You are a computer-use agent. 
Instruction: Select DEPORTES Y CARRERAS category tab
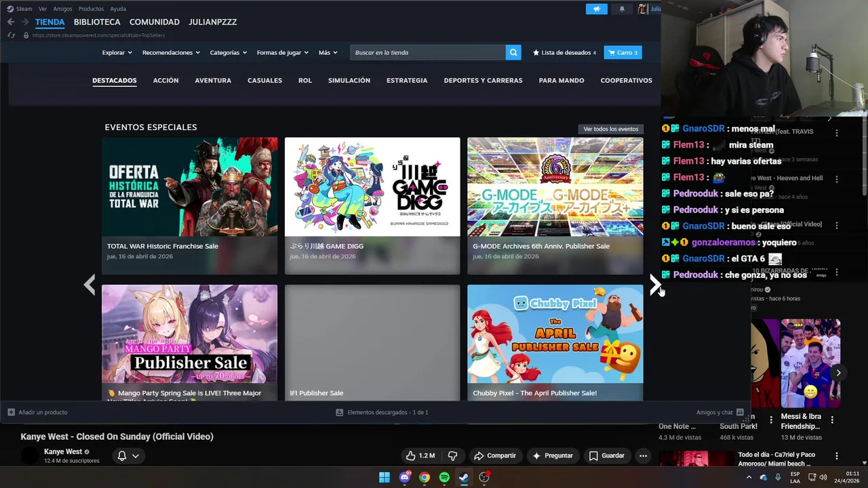pyautogui.click(x=483, y=80)
